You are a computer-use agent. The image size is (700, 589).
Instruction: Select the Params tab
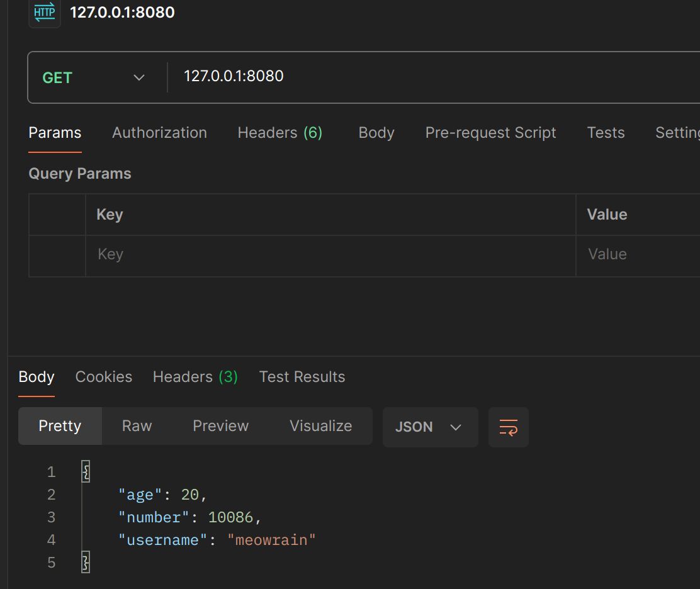pos(55,133)
